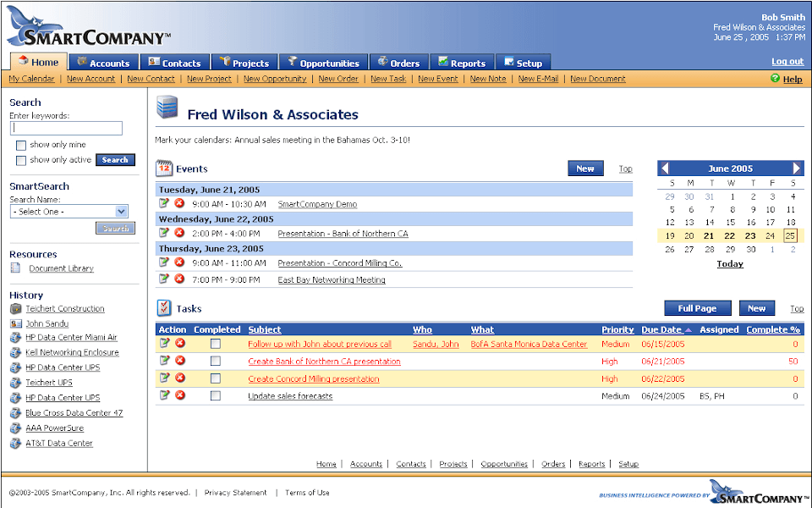Open BofA Santa Monica Data Center link

529,345
